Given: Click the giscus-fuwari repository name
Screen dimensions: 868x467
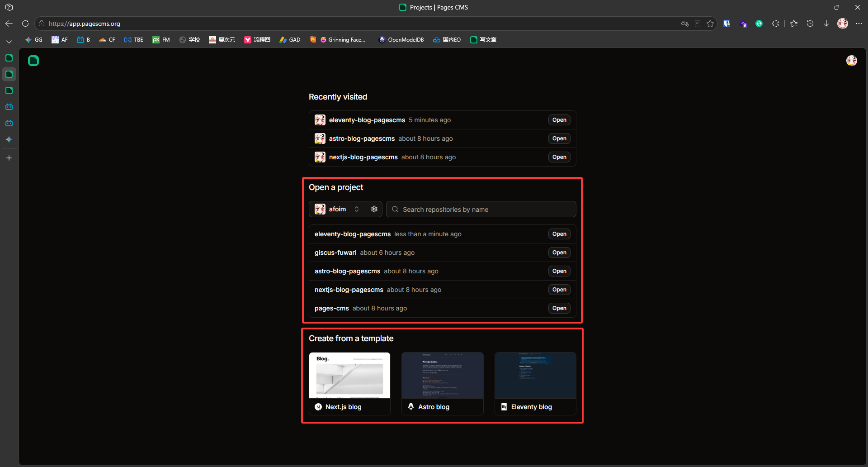Looking at the screenshot, I should pyautogui.click(x=335, y=253).
